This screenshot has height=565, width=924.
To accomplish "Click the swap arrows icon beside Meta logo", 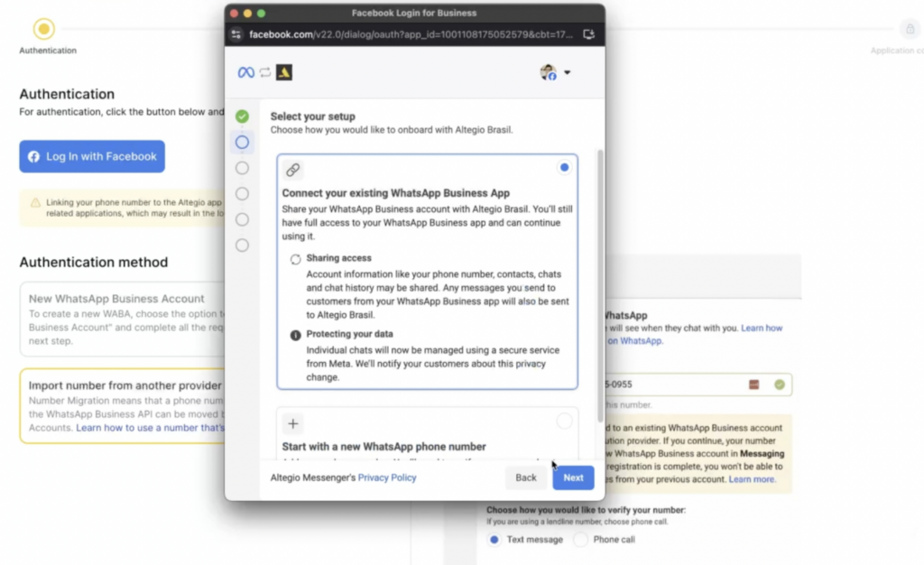I will pos(265,72).
